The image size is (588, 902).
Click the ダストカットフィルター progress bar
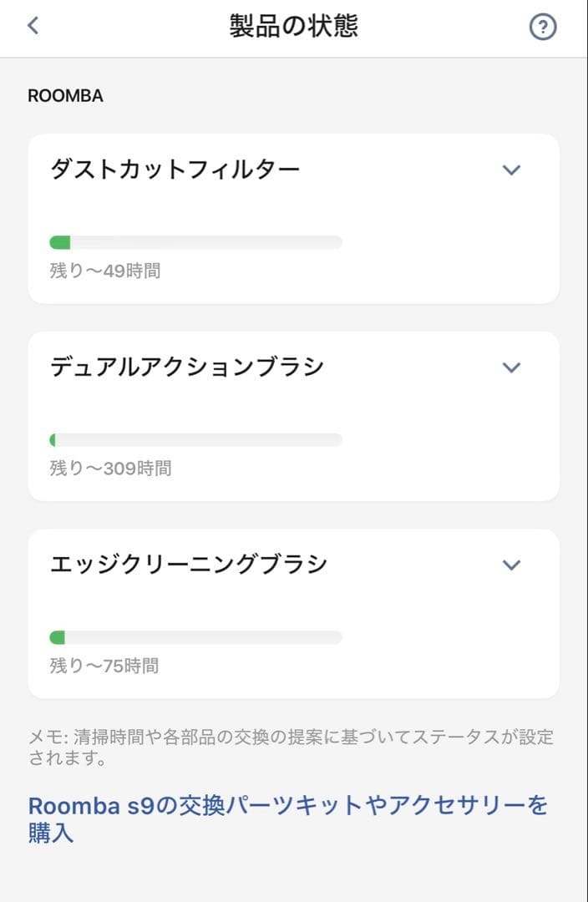click(196, 242)
